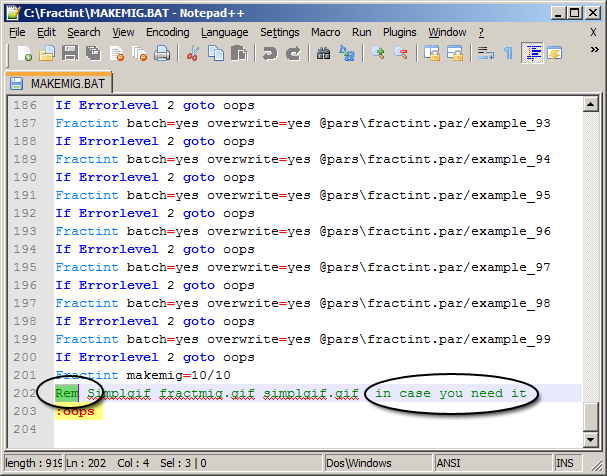
Task: Zoom out with magnifier minus icon
Action: tap(401, 53)
